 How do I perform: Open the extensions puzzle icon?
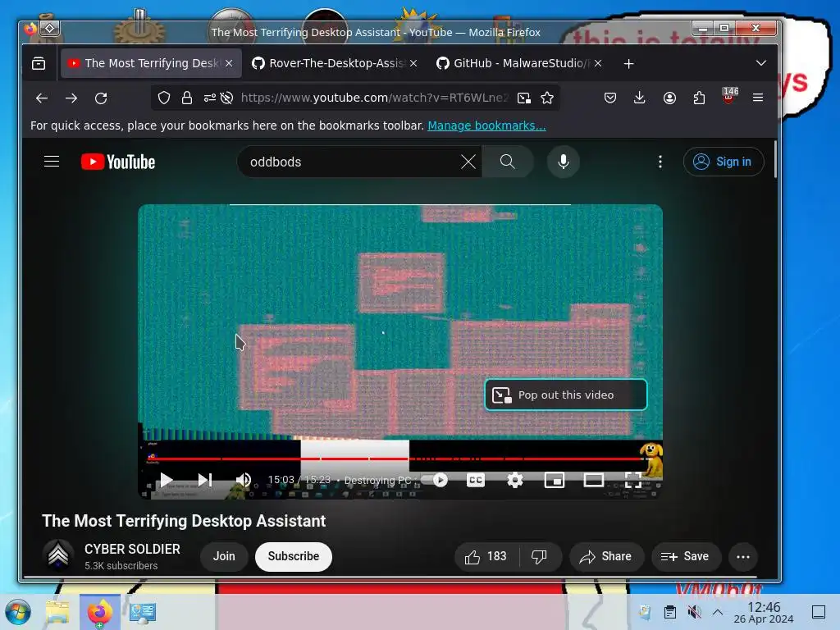point(699,98)
